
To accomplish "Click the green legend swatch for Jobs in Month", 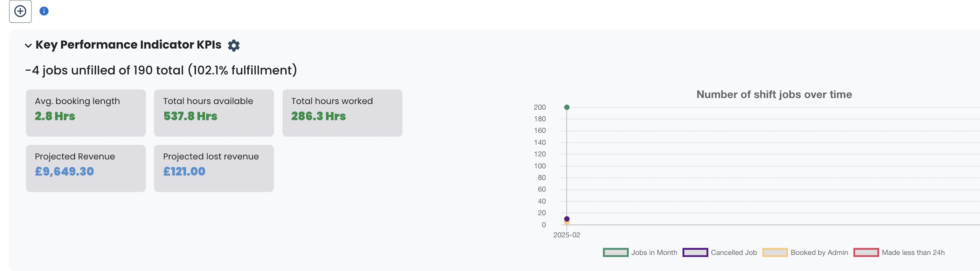I will (x=615, y=252).
